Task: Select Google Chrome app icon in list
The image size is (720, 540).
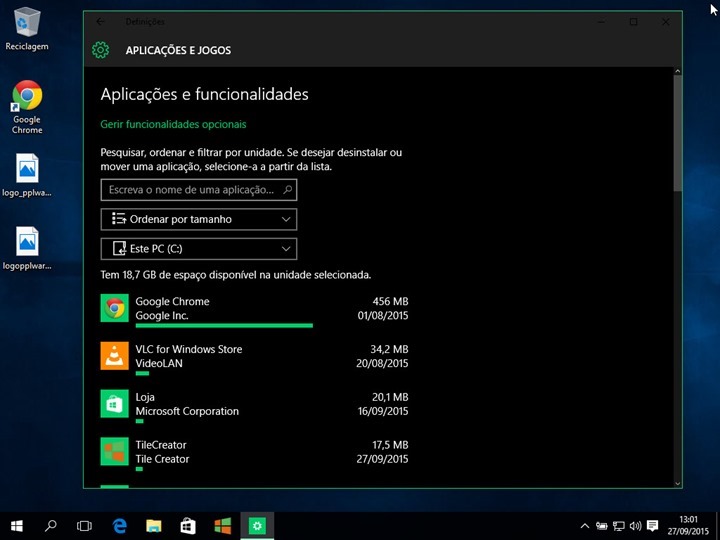Action: point(114,308)
